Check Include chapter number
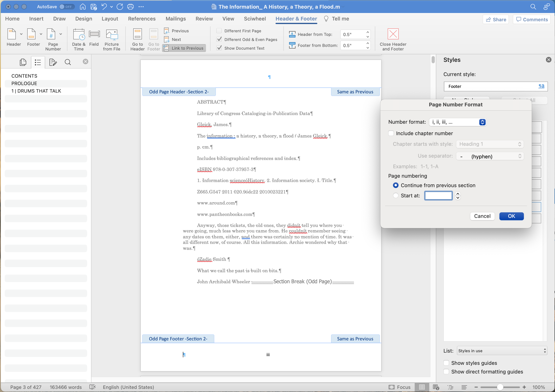This screenshot has width=555, height=392. pyautogui.click(x=391, y=133)
